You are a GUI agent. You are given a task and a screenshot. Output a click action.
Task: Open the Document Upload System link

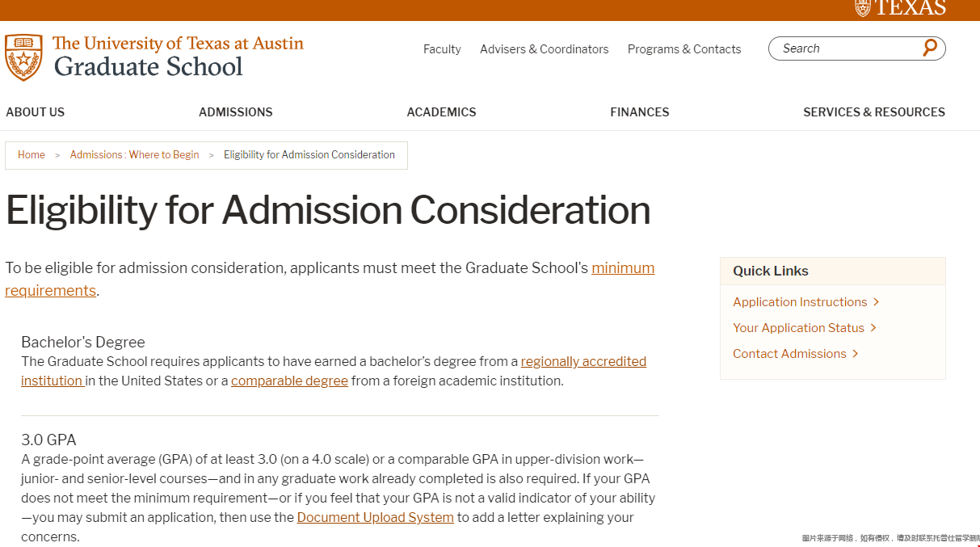[376, 518]
